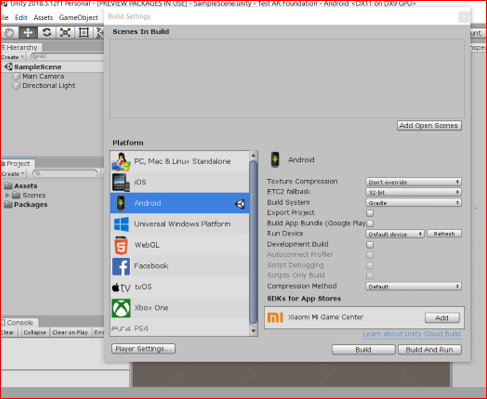Screen dimensions: 487x399
Task: Click the Android icon in settings header
Action: (x=275, y=160)
